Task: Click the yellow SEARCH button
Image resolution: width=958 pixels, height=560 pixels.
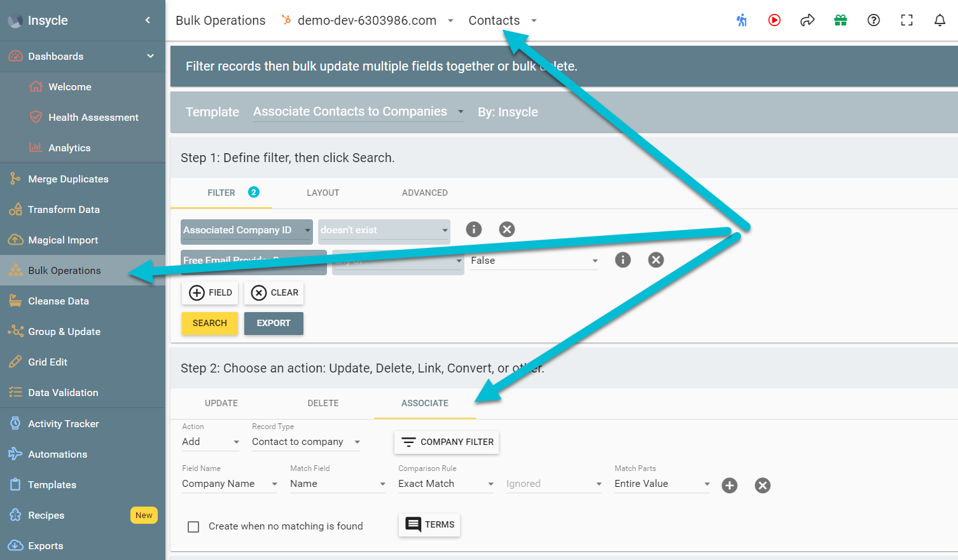Action: (x=210, y=324)
